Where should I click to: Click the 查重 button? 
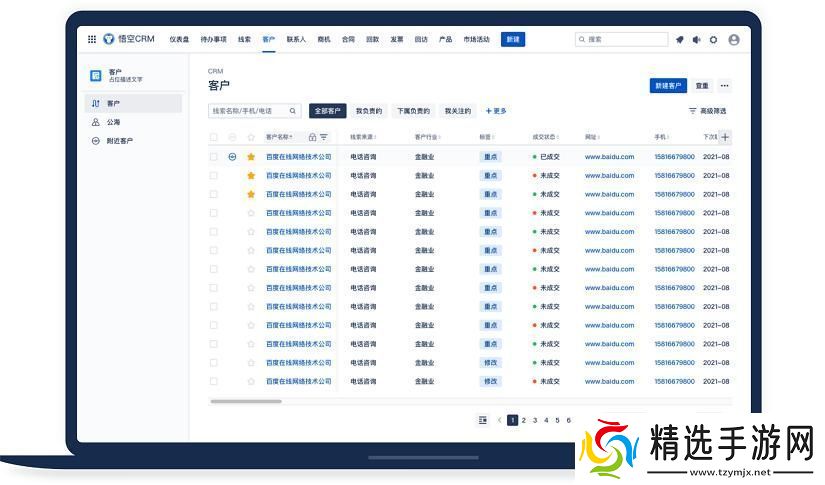(x=702, y=86)
